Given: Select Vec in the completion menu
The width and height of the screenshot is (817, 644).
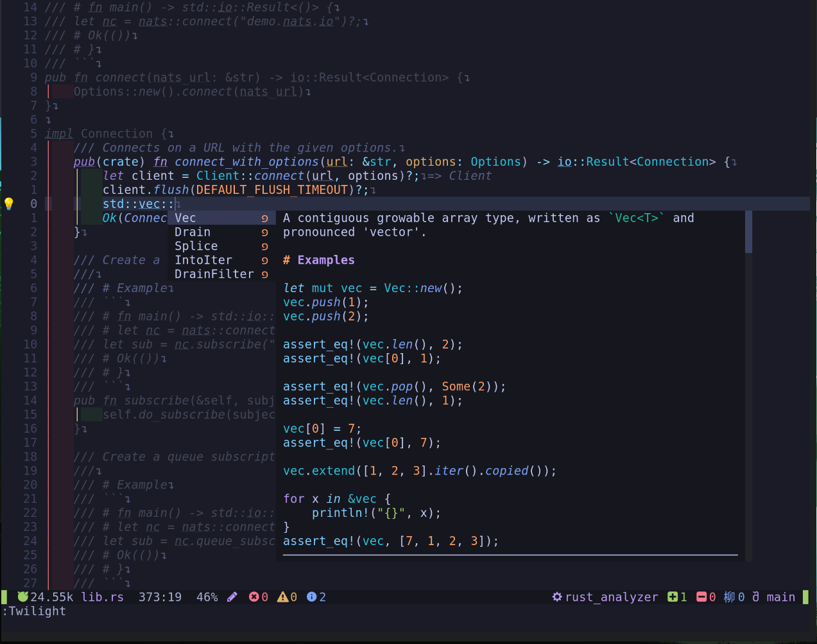Looking at the screenshot, I should 221,218.
